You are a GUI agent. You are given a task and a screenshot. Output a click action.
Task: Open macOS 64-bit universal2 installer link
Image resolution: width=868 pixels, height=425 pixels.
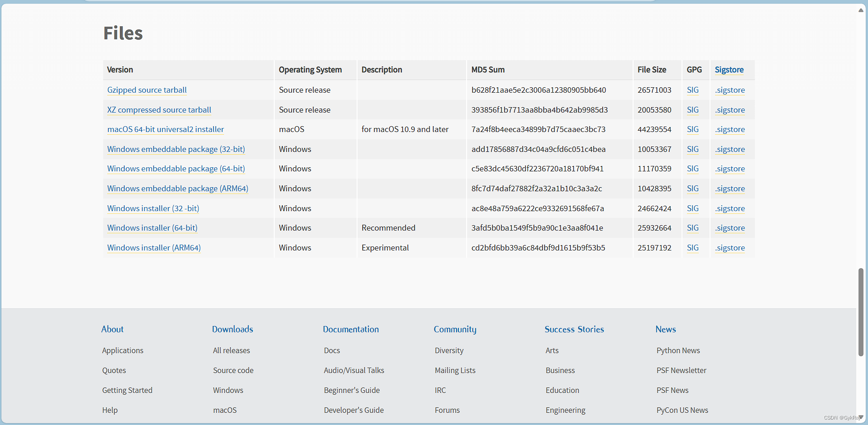click(x=165, y=129)
